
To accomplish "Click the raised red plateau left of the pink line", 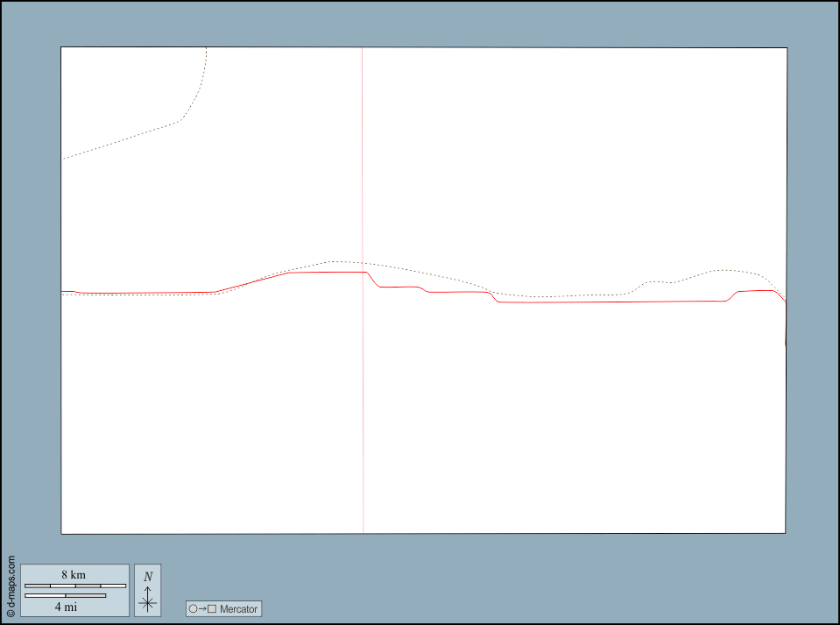I will click(x=324, y=273).
